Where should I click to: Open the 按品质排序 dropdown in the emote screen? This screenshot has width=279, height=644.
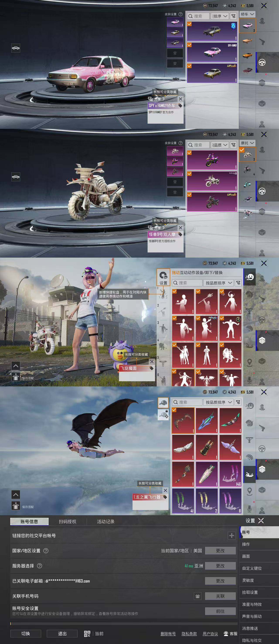pos(219,283)
